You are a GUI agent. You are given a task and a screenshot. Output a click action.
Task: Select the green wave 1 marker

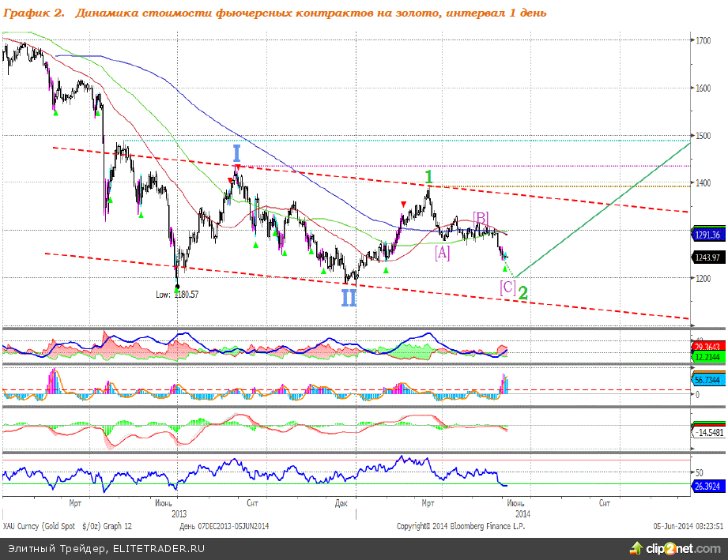point(428,176)
